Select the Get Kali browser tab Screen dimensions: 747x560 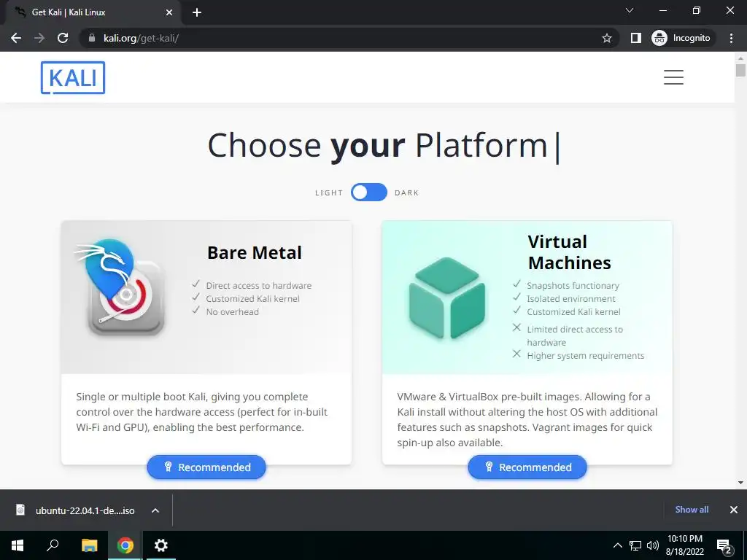[x=93, y=12]
